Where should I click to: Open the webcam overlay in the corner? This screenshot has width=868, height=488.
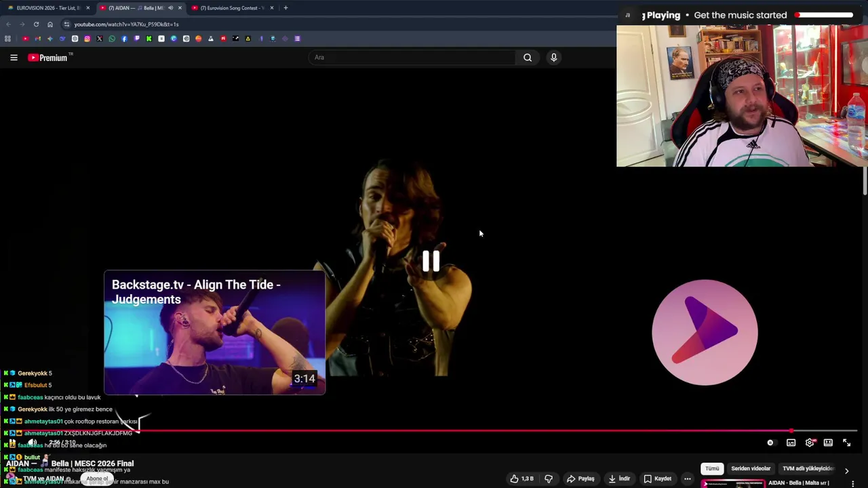coord(742,96)
